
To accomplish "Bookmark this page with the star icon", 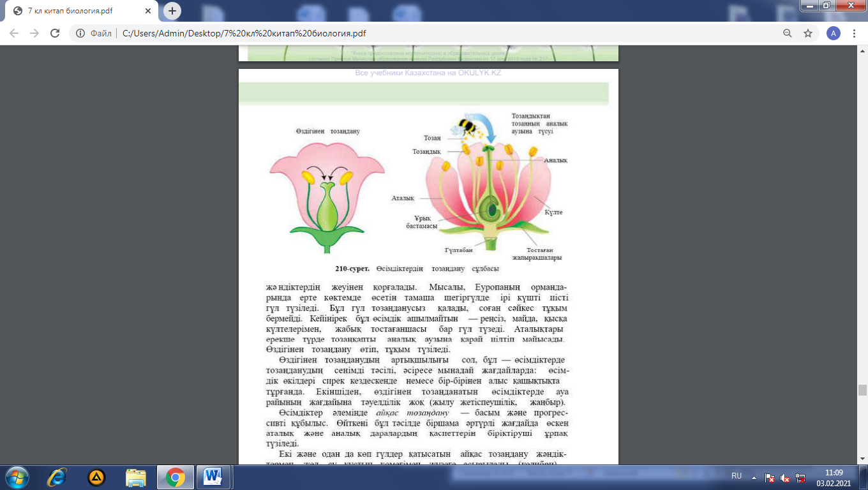I will click(808, 33).
